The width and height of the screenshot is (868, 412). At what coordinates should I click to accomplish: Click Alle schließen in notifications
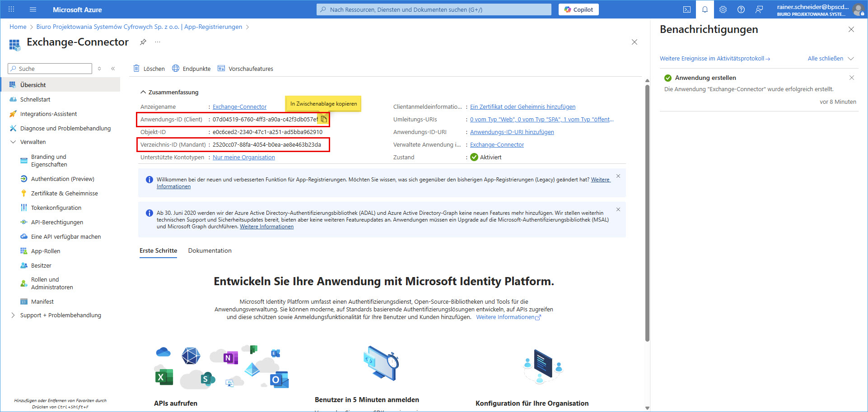825,58
